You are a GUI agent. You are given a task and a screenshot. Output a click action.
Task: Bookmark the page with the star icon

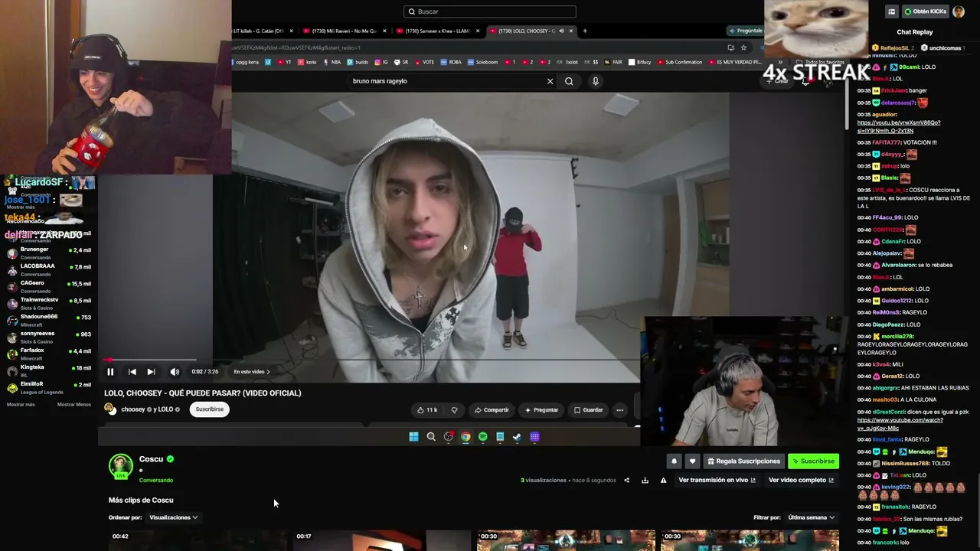coord(743,47)
